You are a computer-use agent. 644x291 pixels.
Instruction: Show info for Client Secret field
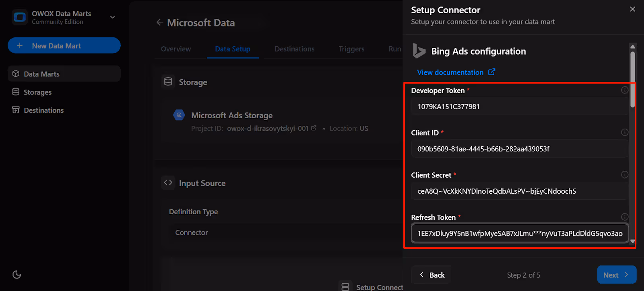tap(625, 174)
